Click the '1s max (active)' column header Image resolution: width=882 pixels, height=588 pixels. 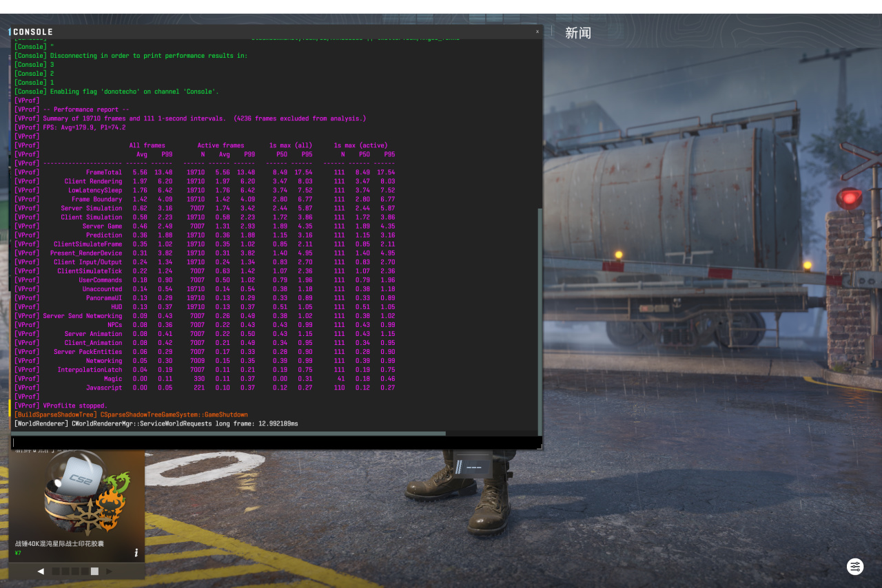(x=361, y=145)
